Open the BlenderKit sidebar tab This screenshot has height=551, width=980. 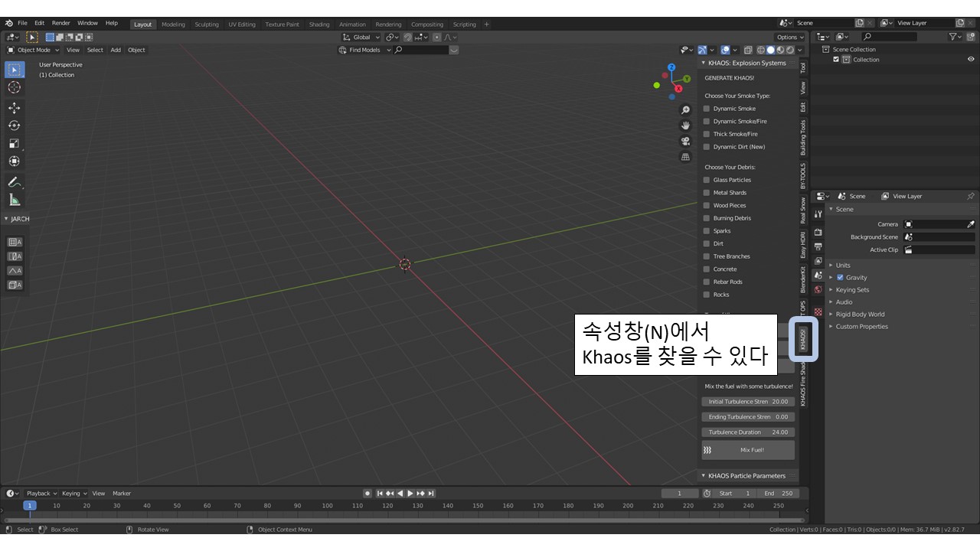pyautogui.click(x=803, y=279)
